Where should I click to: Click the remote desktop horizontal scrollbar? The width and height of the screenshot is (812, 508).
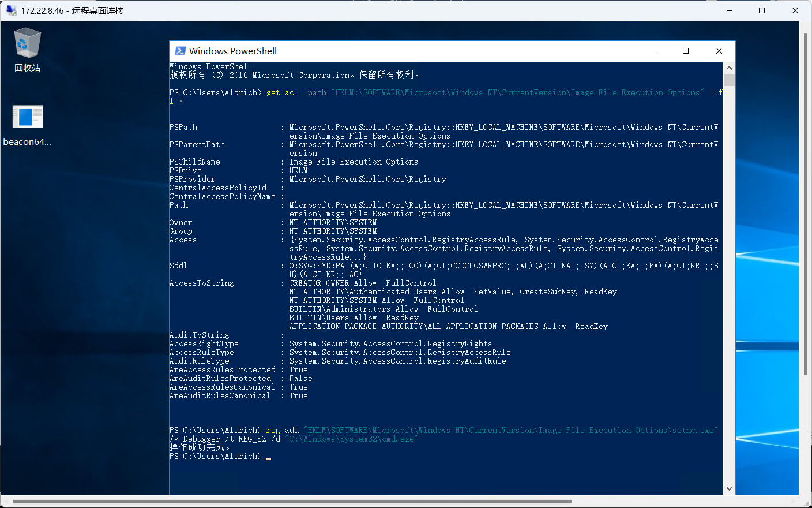click(292, 502)
